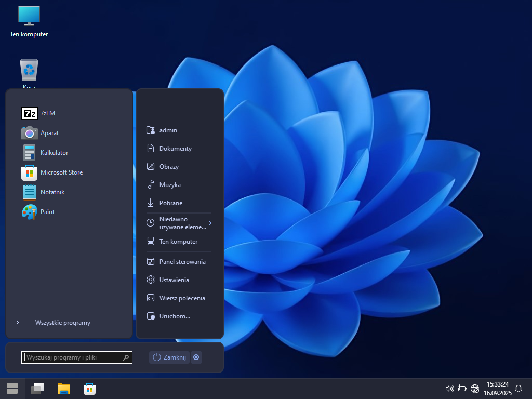Open Ustawienia from the start menu
This screenshot has height=399, width=532.
174,280
